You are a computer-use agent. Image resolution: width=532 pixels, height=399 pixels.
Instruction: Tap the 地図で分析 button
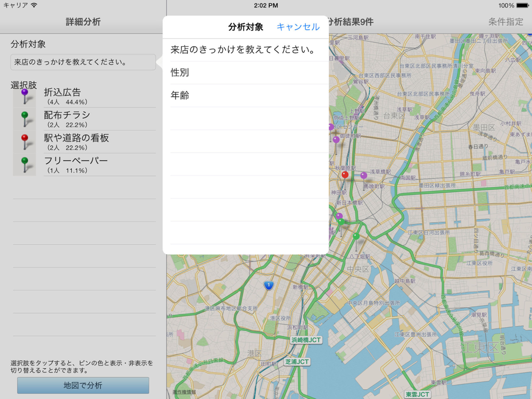pos(83,385)
